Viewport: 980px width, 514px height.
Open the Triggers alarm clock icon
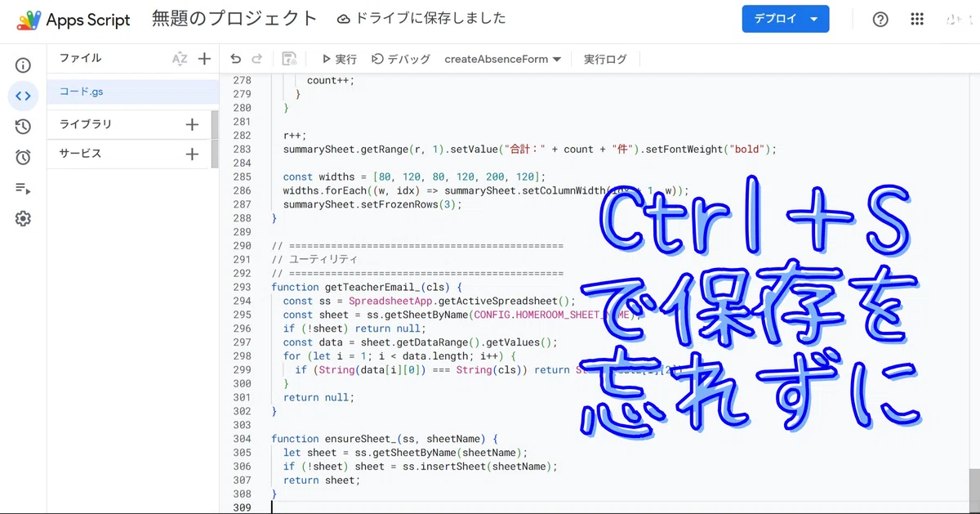click(23, 157)
